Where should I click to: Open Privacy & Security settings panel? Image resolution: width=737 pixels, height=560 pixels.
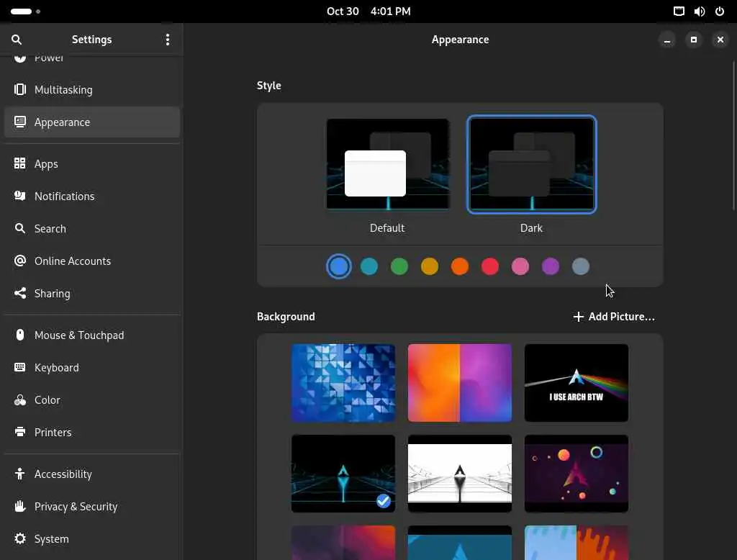[92, 507]
